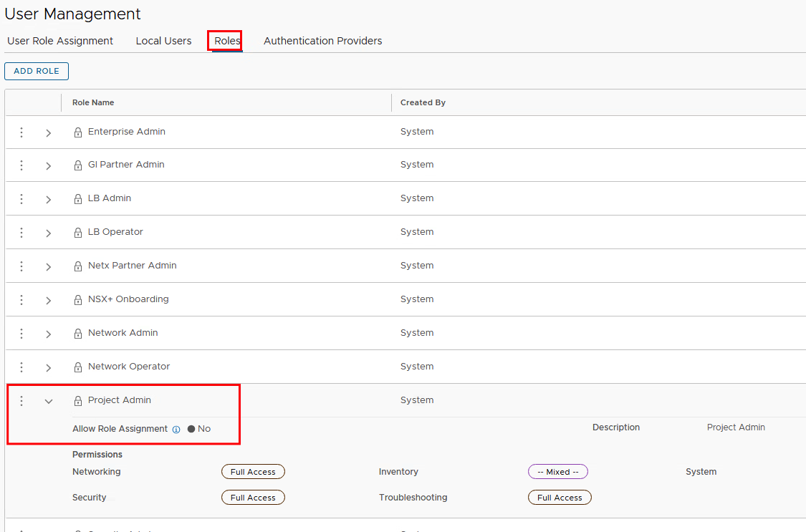
Task: Open the Authentication Providers tab
Action: coord(322,41)
